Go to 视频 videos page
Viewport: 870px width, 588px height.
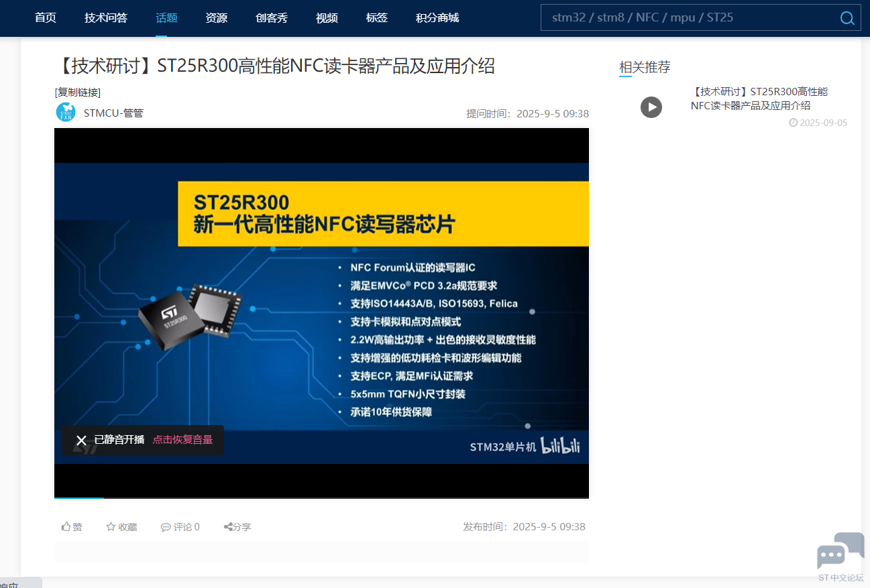point(327,18)
